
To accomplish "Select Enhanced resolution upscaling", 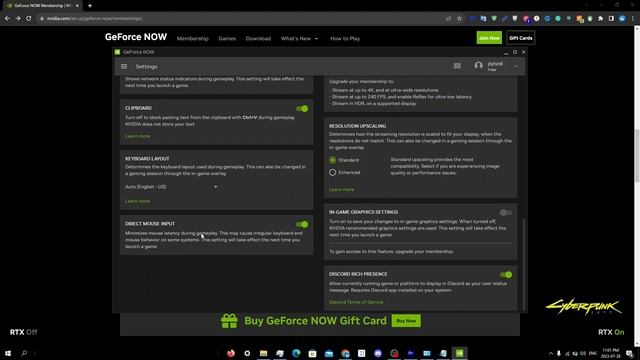I will coord(333,172).
